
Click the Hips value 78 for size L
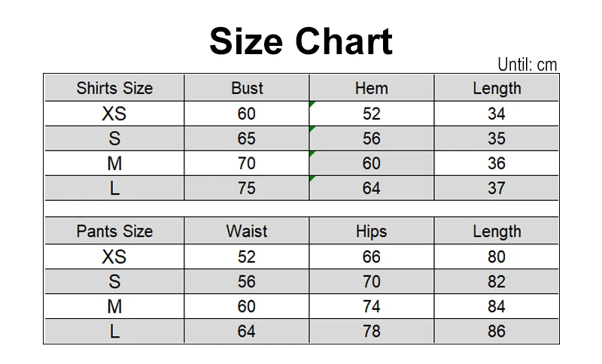tap(372, 331)
